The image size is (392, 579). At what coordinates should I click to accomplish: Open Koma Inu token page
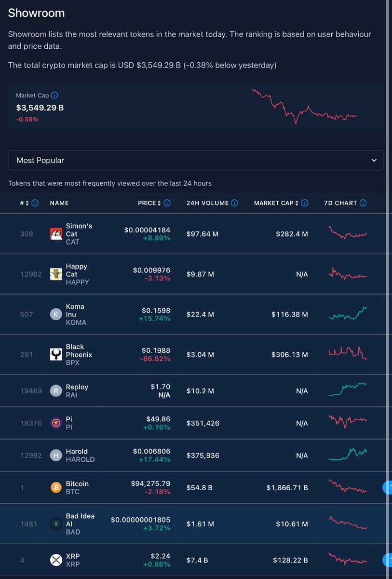(75, 310)
